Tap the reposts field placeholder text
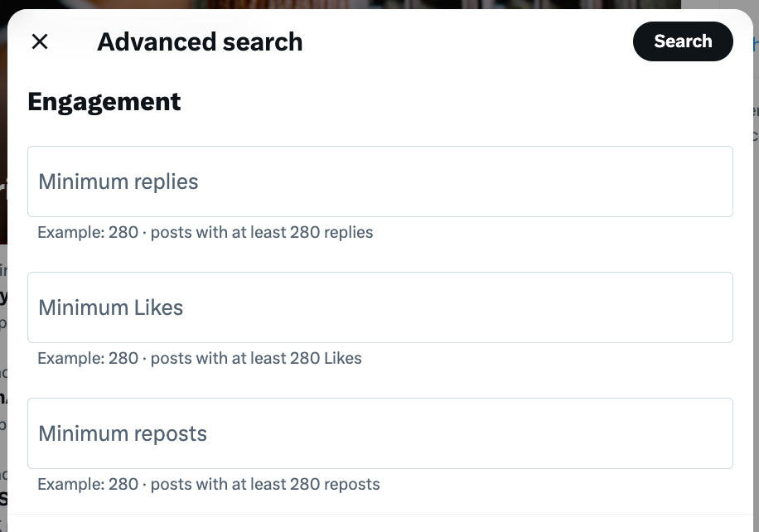The image size is (759, 532). pyautogui.click(x=122, y=433)
